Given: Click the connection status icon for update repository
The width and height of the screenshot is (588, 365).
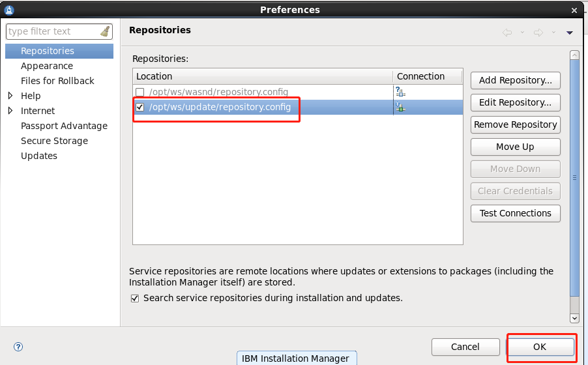Looking at the screenshot, I should [400, 107].
